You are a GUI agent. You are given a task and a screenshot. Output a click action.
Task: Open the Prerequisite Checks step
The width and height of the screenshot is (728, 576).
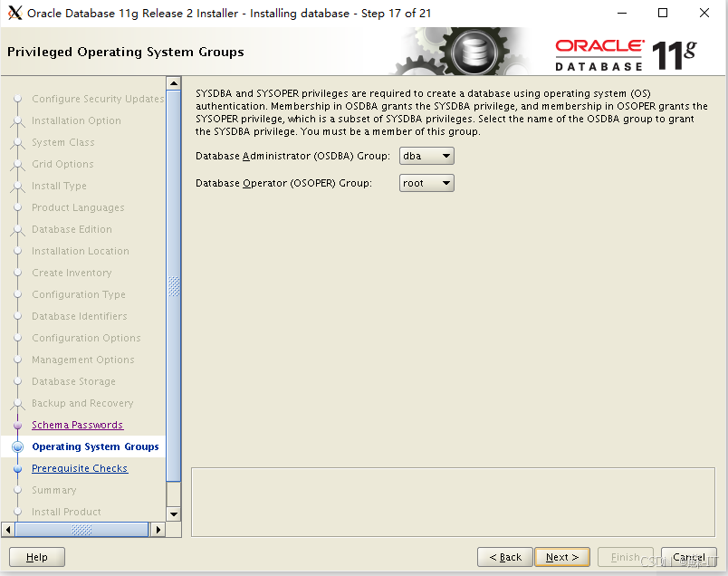point(80,468)
